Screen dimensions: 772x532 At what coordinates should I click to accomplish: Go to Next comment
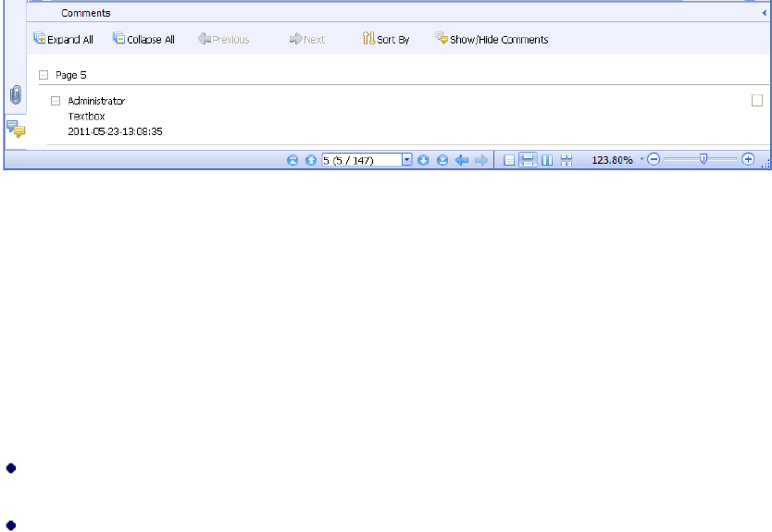307,39
